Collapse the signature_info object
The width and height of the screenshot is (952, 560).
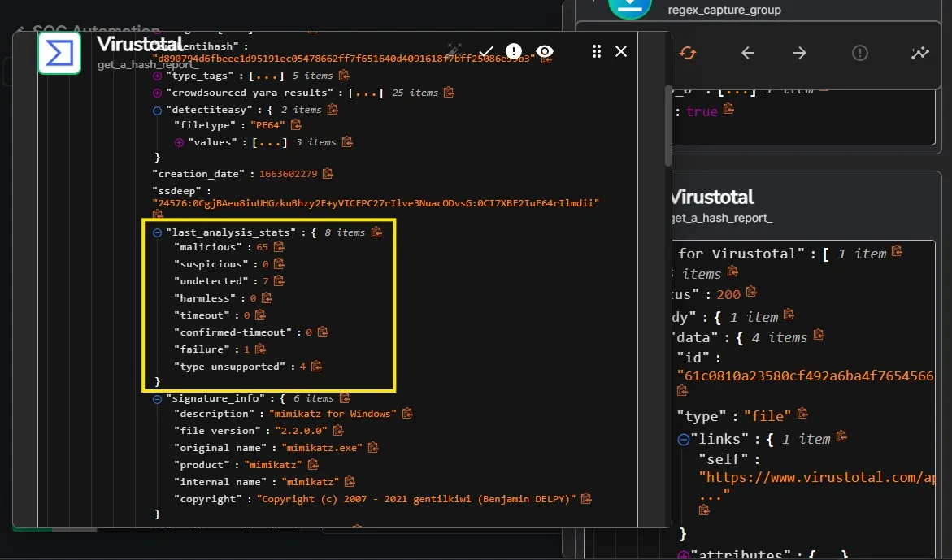point(158,399)
